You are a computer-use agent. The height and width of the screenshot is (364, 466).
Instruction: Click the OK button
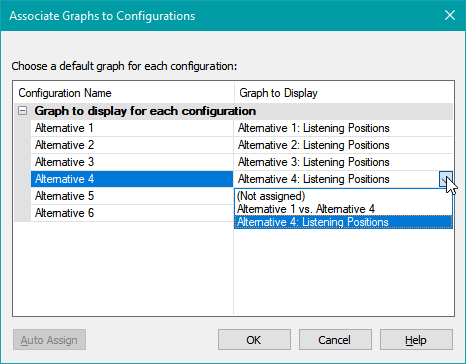pos(254,340)
